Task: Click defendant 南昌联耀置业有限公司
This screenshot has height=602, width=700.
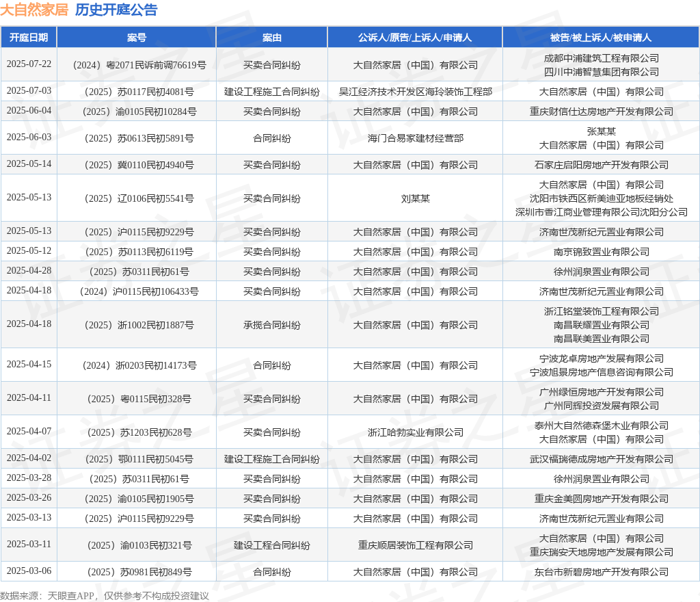Action: 601,325
